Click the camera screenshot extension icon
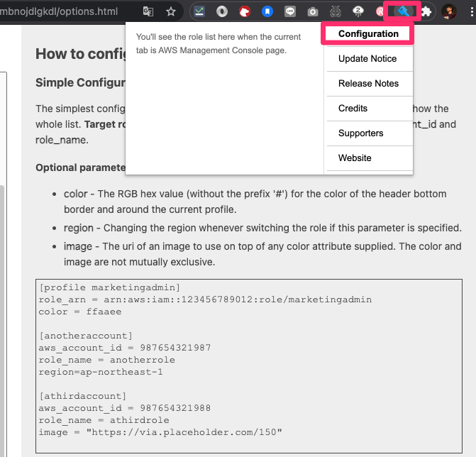 click(313, 11)
